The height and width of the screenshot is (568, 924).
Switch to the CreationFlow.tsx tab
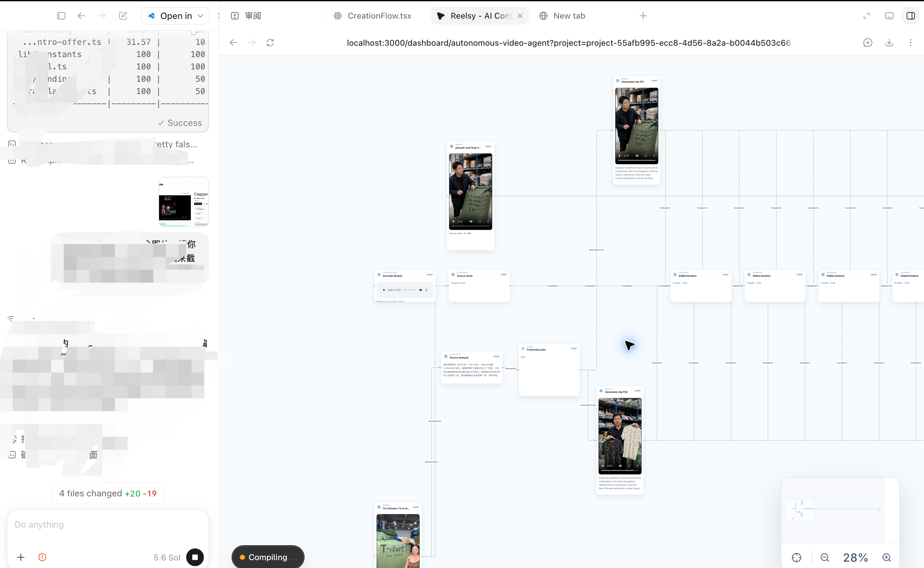(x=373, y=16)
